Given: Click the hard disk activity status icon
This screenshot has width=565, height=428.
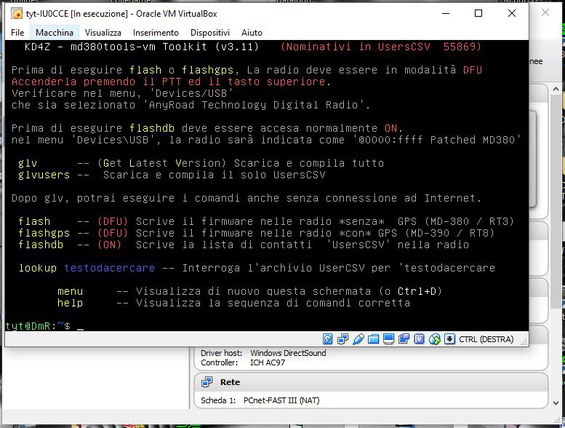Looking at the screenshot, I should [x=328, y=339].
